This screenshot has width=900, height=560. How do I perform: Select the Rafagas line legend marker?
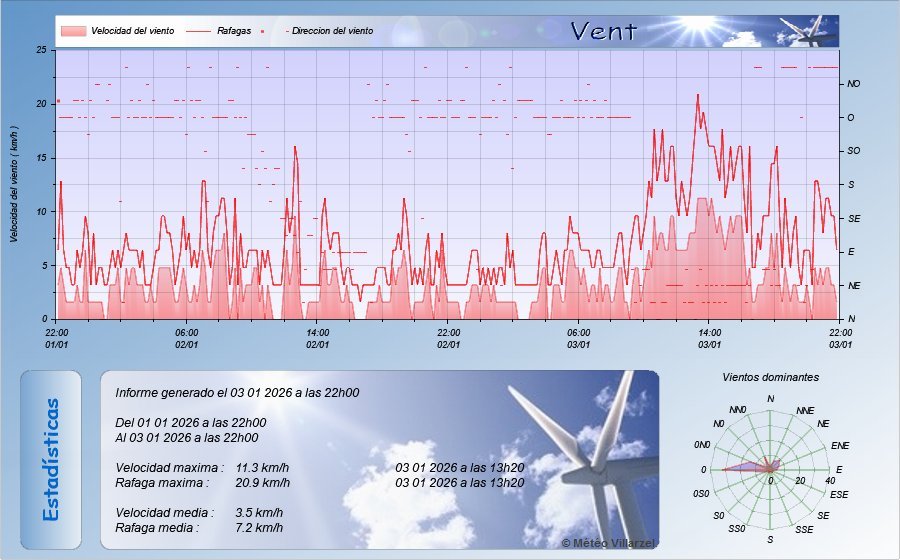coord(197,31)
